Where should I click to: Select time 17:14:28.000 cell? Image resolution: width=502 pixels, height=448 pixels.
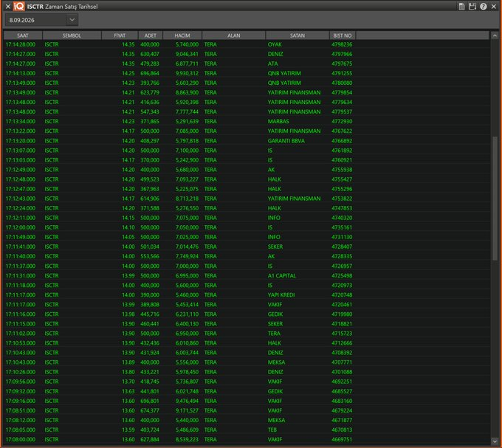(x=21, y=44)
